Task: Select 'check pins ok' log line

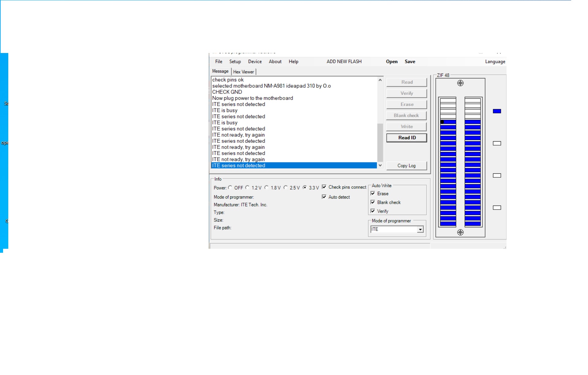Action: tap(294, 80)
